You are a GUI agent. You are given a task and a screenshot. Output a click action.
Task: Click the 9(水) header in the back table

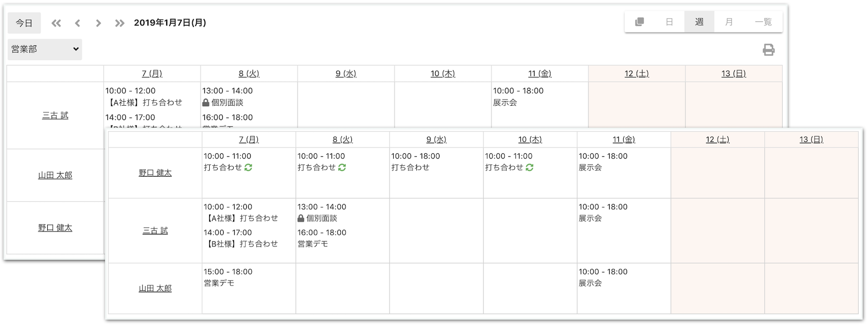(x=346, y=74)
